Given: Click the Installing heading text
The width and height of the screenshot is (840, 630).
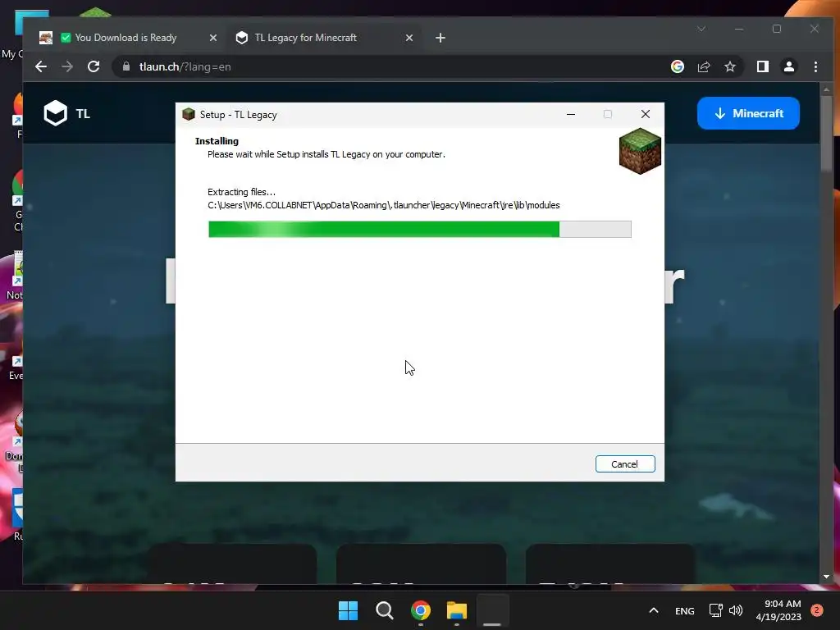Looking at the screenshot, I should (217, 141).
